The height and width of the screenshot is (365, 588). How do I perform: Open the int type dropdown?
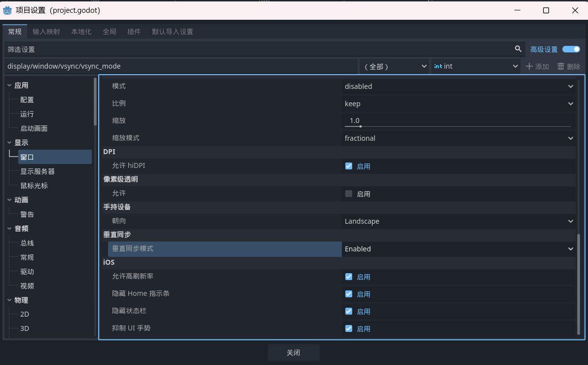[476, 66]
